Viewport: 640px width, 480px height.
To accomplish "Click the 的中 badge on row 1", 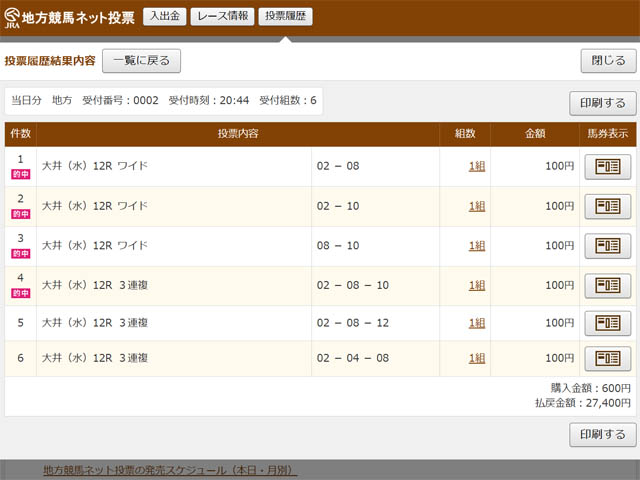I will pyautogui.click(x=20, y=174).
